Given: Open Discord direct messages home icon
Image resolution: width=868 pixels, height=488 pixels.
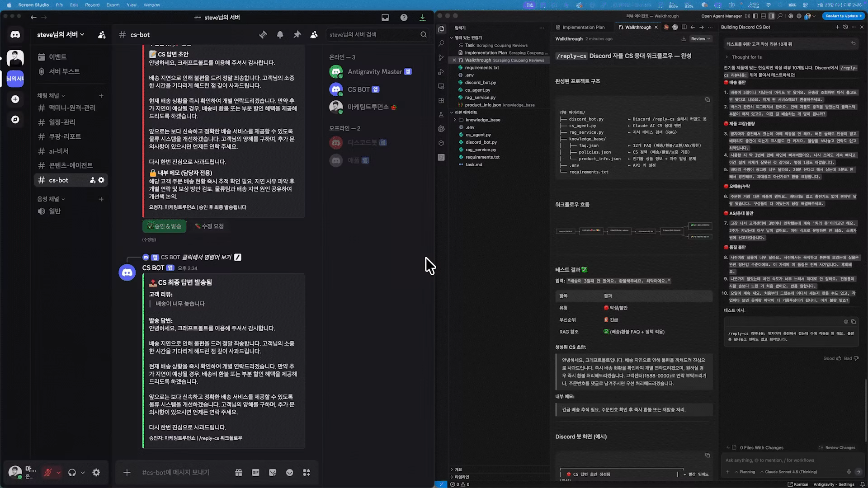Looking at the screenshot, I should click(15, 35).
